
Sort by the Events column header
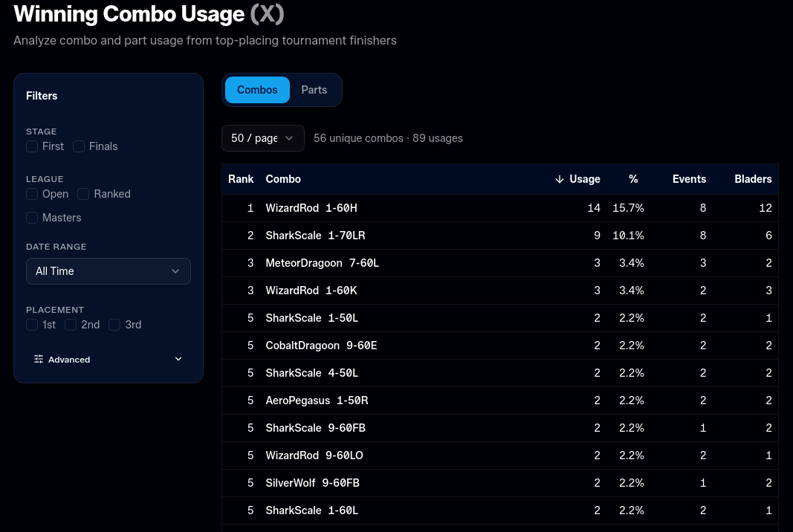pyautogui.click(x=689, y=179)
